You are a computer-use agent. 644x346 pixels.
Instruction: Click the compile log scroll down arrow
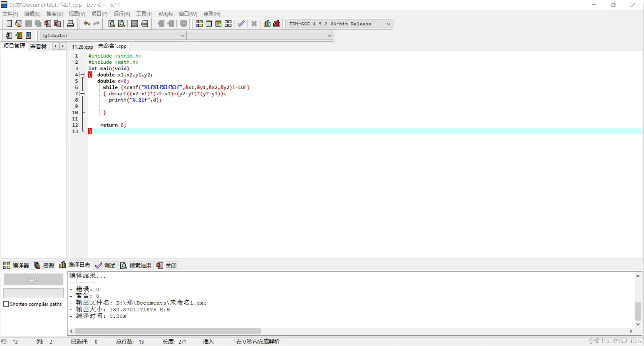(638, 324)
